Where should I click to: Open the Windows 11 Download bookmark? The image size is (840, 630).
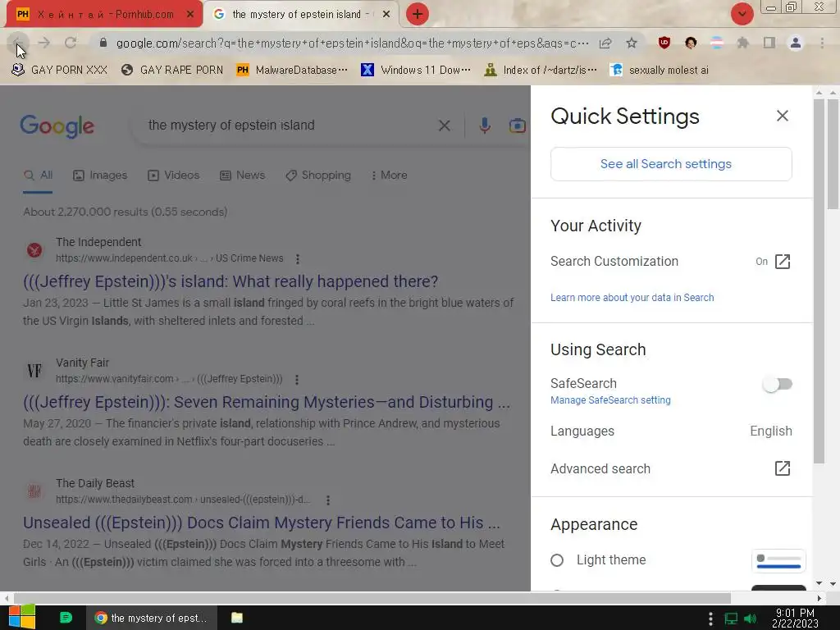click(x=416, y=71)
